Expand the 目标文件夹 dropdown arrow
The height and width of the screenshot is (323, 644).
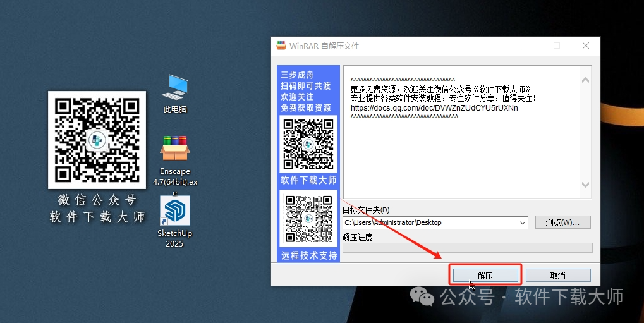[x=523, y=222]
